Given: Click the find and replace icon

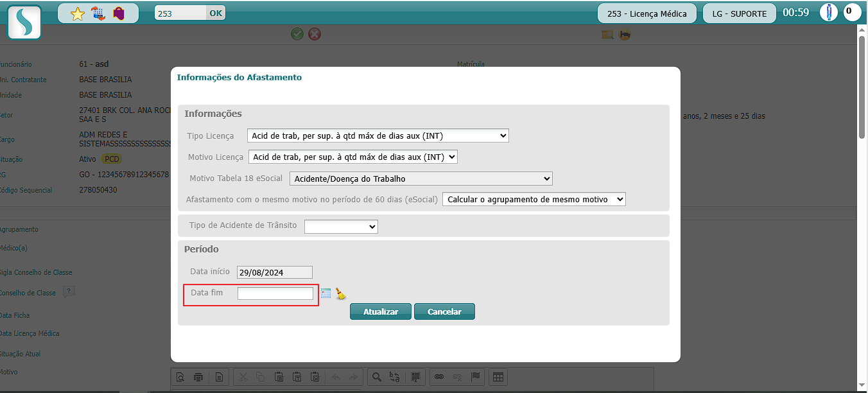Looking at the screenshot, I should pyautogui.click(x=395, y=377).
